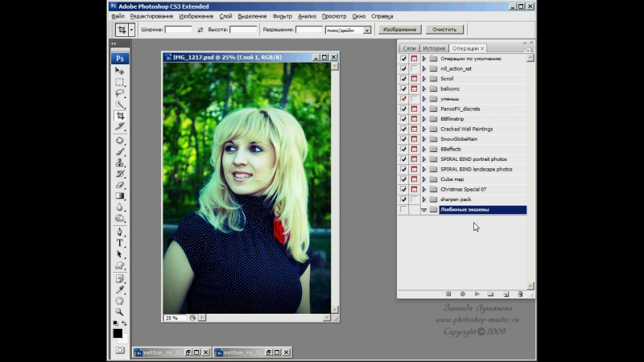Open the resolution units dropdown
Screen dimensions: 644x362
click(367, 30)
